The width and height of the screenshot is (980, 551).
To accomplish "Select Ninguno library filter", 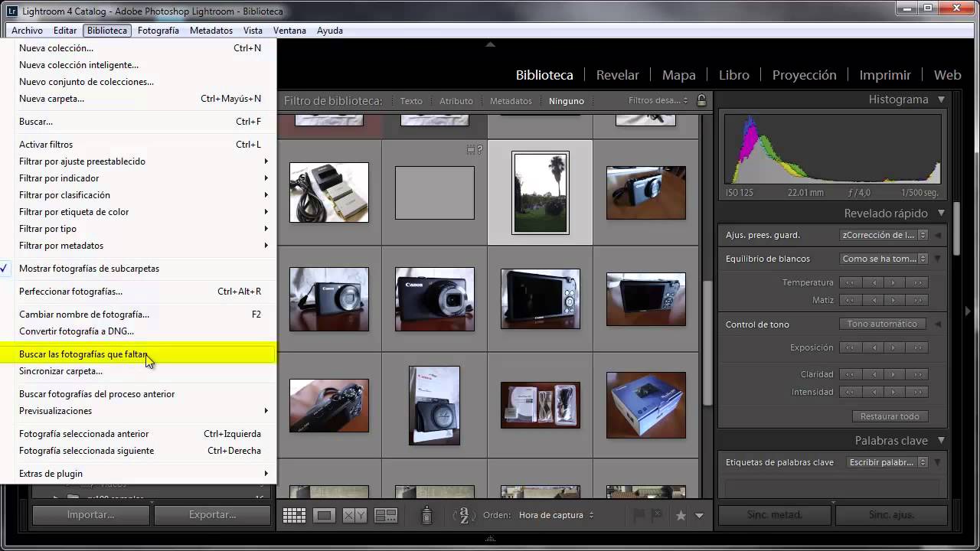I will pos(567,101).
